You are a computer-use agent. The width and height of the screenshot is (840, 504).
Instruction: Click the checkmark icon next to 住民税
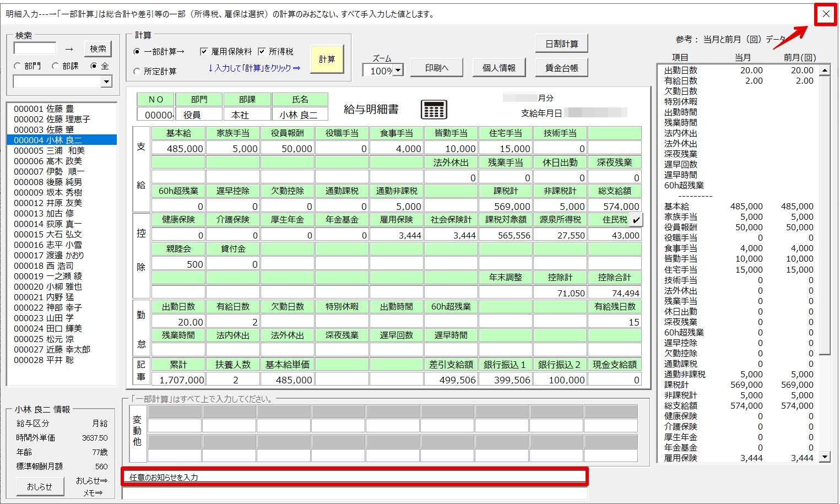[x=636, y=220]
